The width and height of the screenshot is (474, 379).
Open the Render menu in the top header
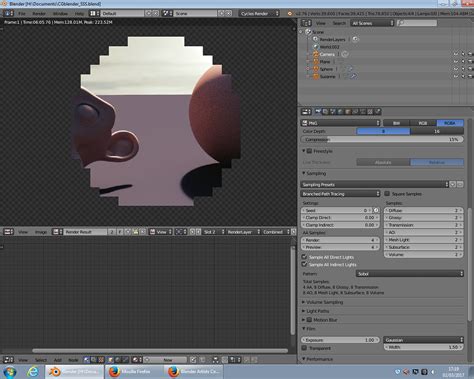coord(39,14)
